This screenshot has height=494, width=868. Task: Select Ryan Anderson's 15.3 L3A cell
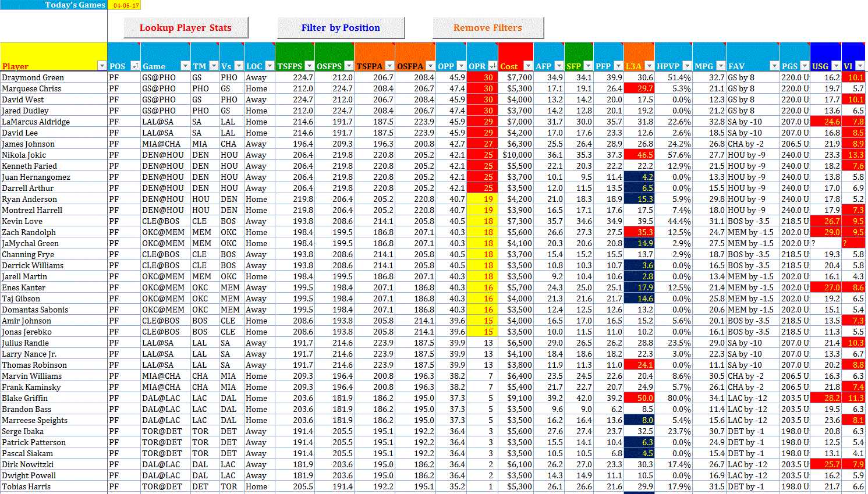(639, 199)
